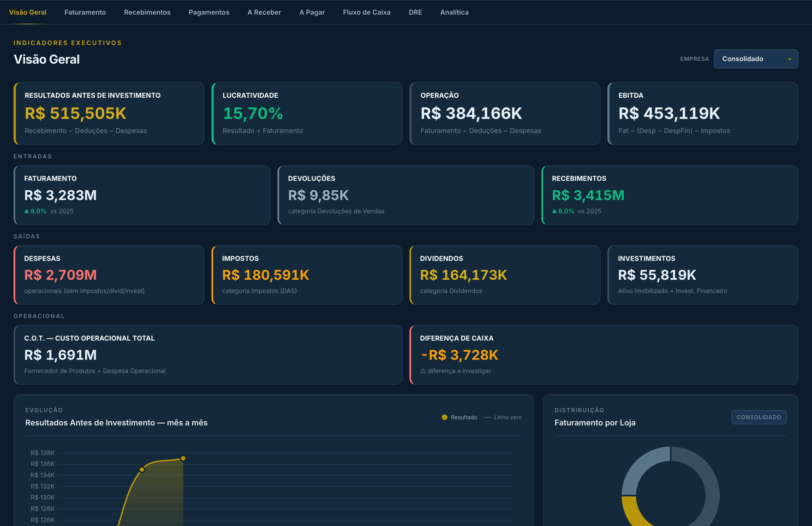Click the 'Fornecedor de Produtos + Despesa Operacional' caption
The image size is (812, 526).
click(95, 371)
